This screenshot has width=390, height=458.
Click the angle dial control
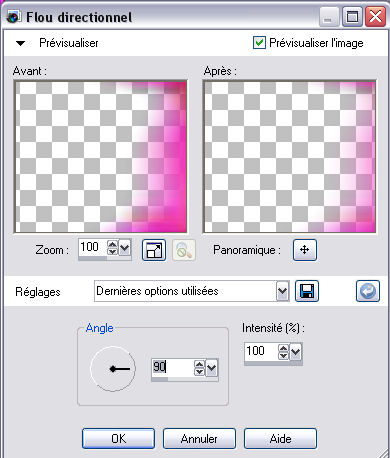click(113, 369)
